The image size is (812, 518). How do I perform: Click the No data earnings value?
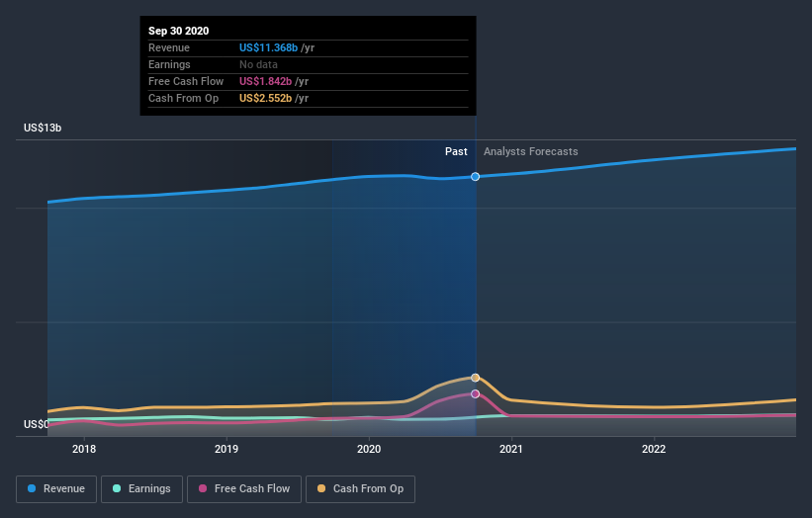(x=258, y=64)
